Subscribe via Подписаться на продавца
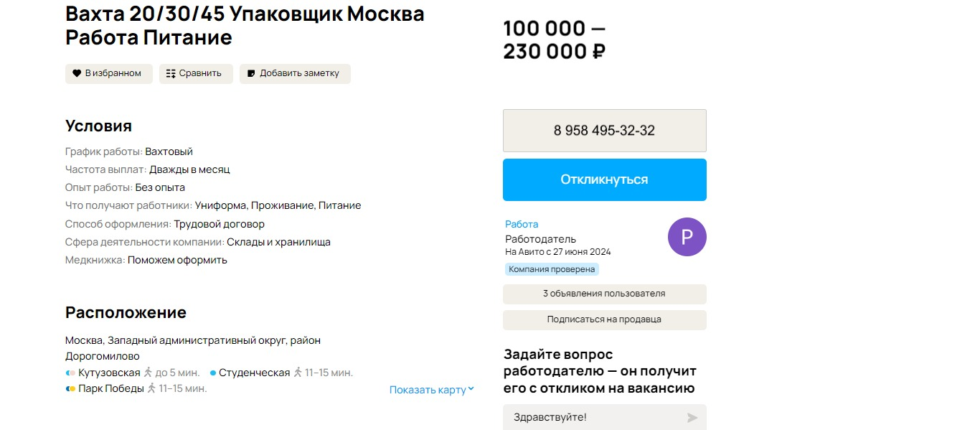 [604, 319]
